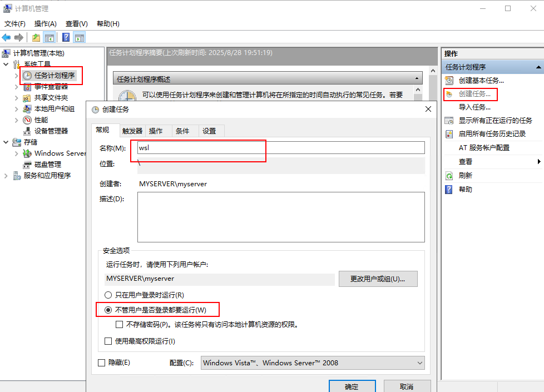
Task: Select the 性能 icon in the tree
Action: click(27, 120)
